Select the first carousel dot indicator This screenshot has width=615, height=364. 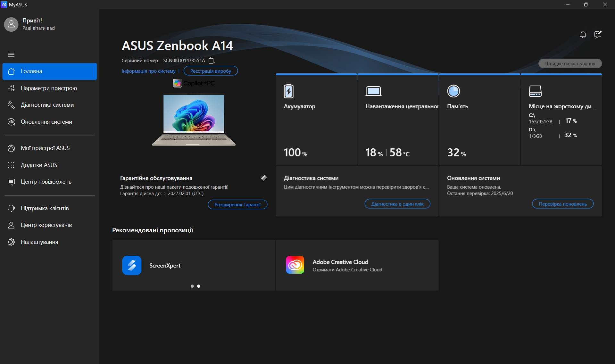pyautogui.click(x=192, y=286)
